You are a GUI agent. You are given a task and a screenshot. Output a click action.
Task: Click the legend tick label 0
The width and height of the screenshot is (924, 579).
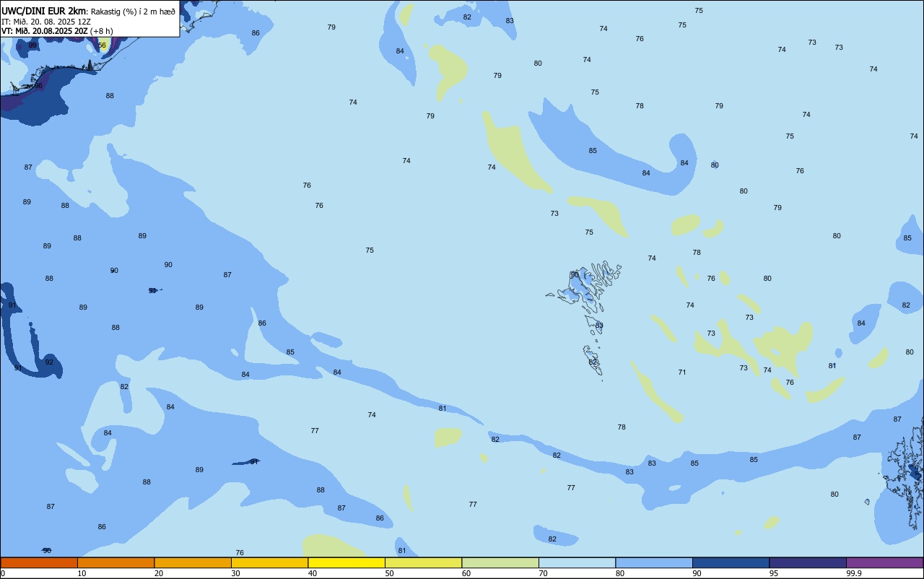(x=3, y=573)
